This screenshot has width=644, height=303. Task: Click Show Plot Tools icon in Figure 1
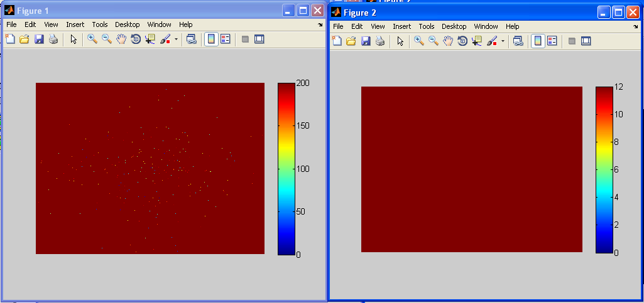pyautogui.click(x=259, y=40)
